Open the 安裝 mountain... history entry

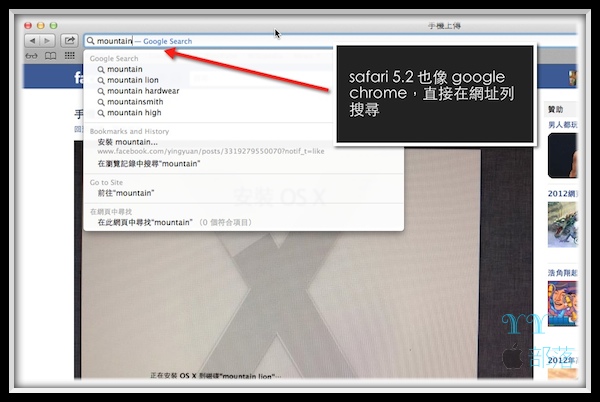[210, 146]
